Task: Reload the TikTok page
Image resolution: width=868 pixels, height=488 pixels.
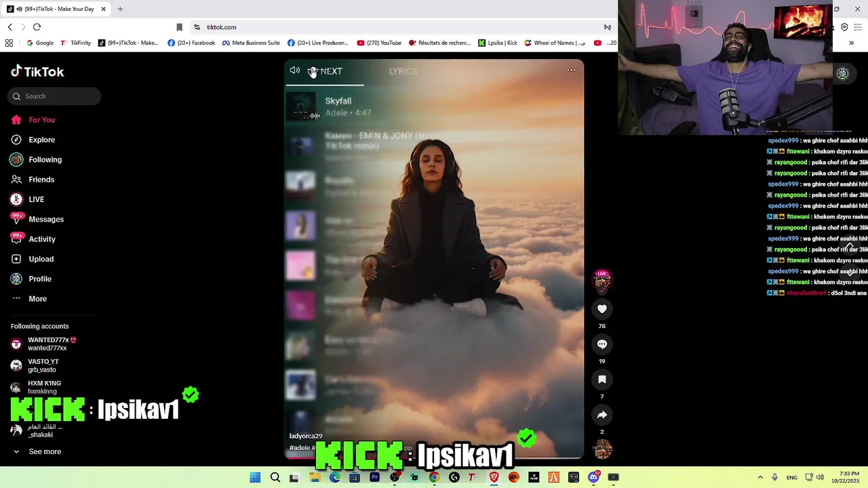Action: [37, 27]
